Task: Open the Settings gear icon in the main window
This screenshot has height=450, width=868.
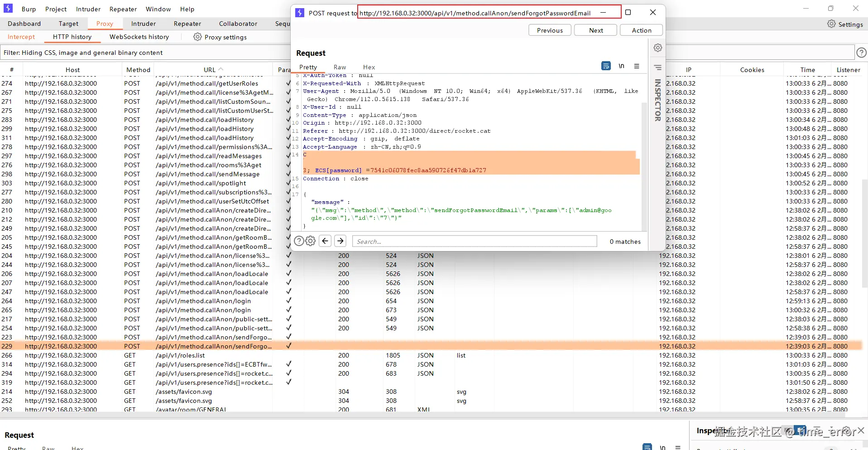Action: (831, 24)
